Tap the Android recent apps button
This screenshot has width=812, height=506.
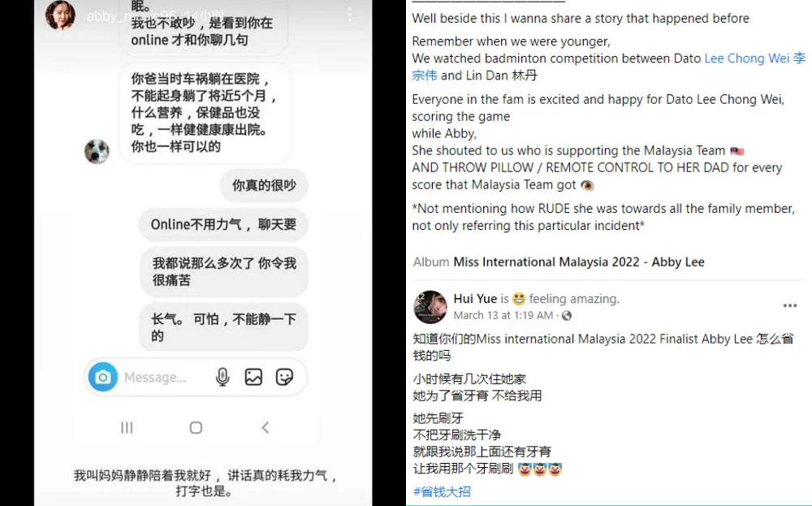tap(127, 428)
